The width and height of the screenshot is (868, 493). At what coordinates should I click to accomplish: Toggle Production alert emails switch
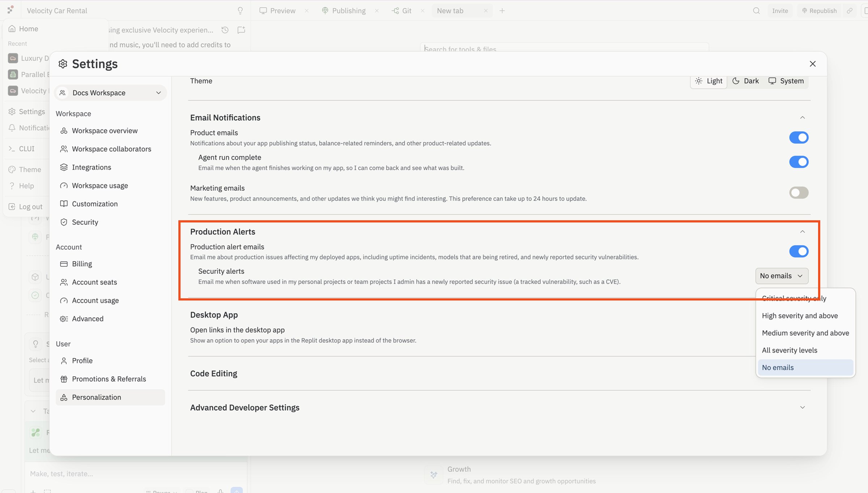coord(799,252)
